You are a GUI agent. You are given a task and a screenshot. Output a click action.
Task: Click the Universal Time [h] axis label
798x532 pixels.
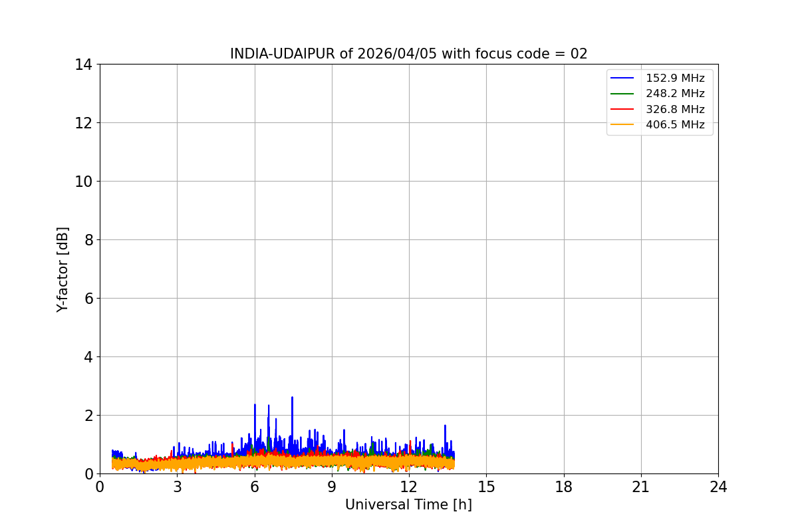[x=408, y=505]
